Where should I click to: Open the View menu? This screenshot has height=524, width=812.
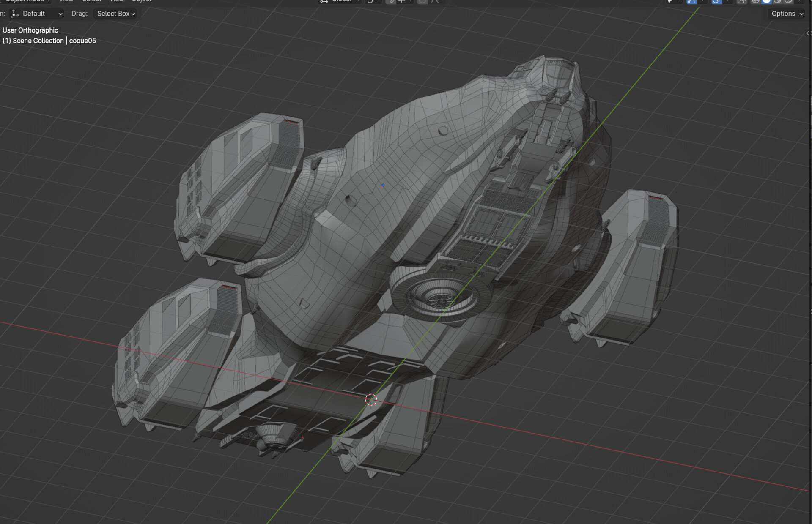point(66,1)
